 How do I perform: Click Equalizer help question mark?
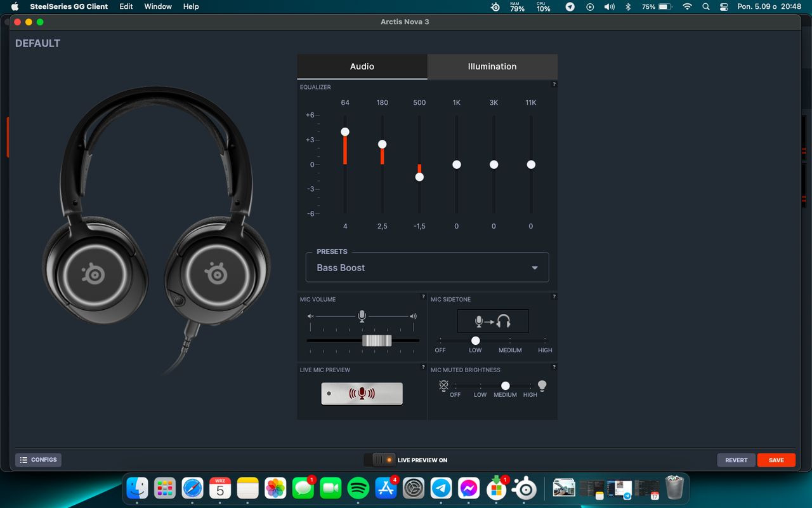click(x=554, y=84)
